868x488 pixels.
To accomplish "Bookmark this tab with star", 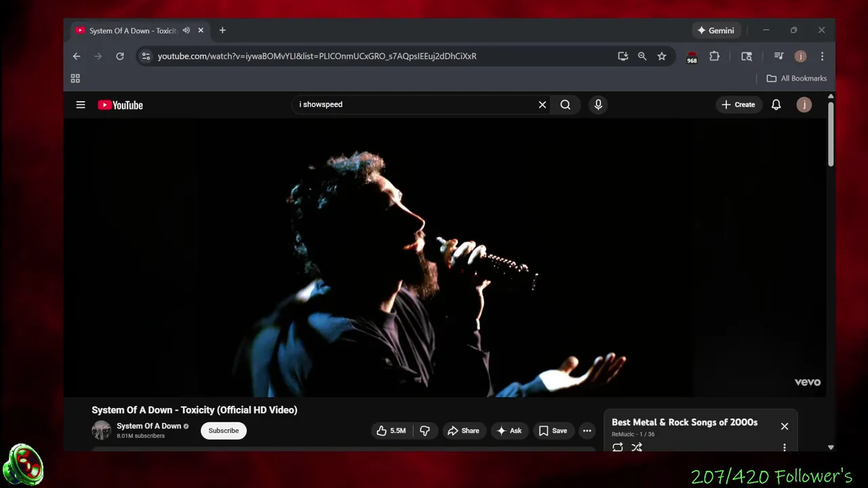I will (x=662, y=56).
